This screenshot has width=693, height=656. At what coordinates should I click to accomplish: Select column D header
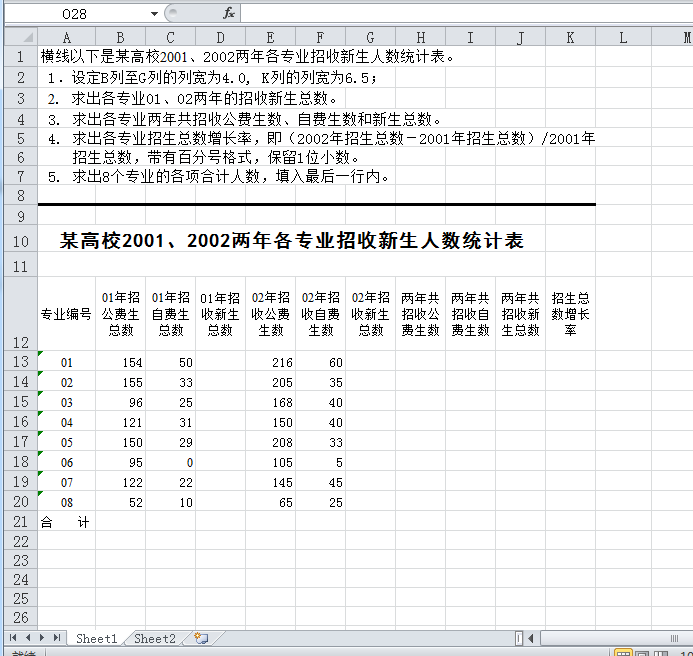[220, 38]
